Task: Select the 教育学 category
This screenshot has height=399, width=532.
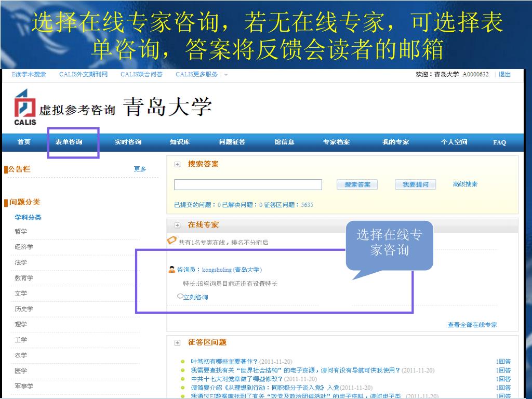Action: click(24, 278)
